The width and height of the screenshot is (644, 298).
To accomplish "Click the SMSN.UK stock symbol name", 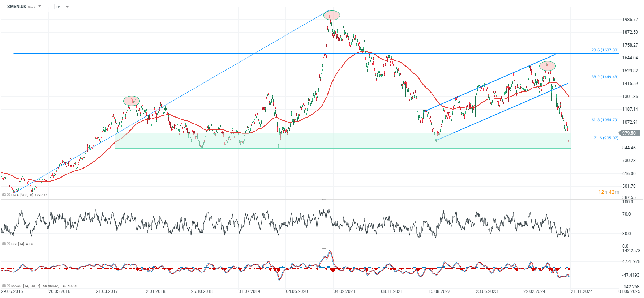I will point(17,7).
